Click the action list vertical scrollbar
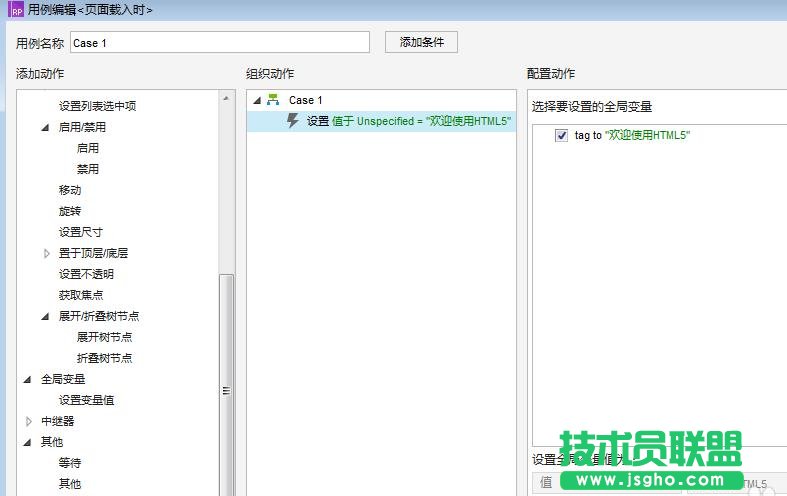The width and height of the screenshot is (787, 496). pyautogui.click(x=226, y=390)
